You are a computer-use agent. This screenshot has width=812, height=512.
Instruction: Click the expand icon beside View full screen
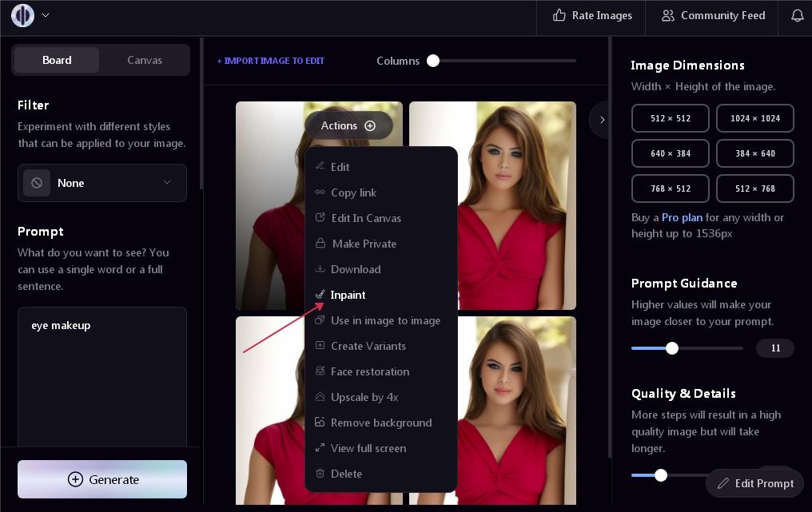click(x=320, y=448)
